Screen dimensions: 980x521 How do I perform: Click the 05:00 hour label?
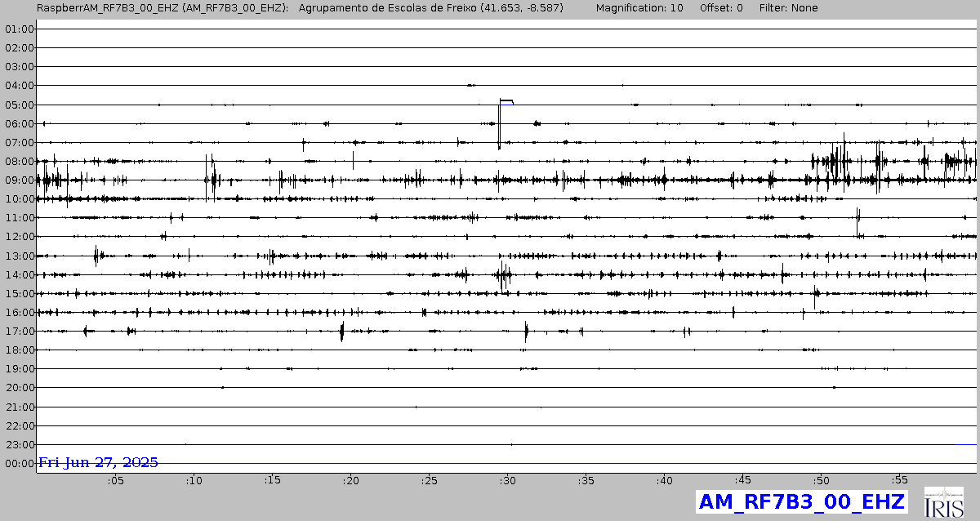tap(19, 105)
